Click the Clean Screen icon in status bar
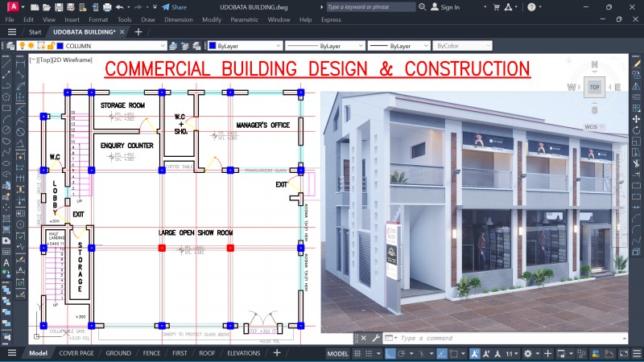 click(624, 353)
